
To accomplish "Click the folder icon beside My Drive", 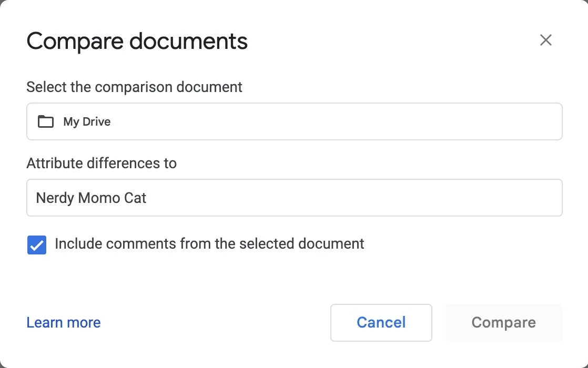I will pos(46,122).
